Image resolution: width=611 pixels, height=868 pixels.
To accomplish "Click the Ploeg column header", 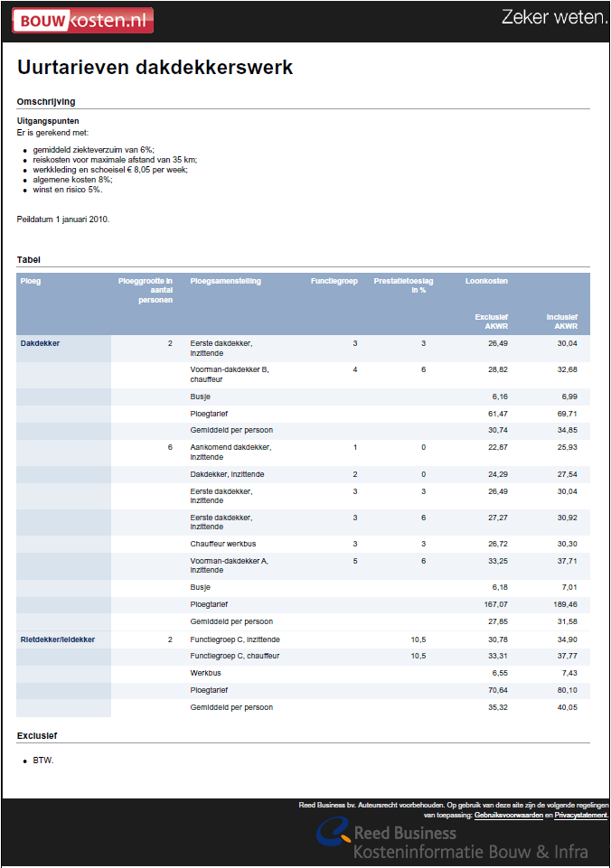I will pos(31,281).
